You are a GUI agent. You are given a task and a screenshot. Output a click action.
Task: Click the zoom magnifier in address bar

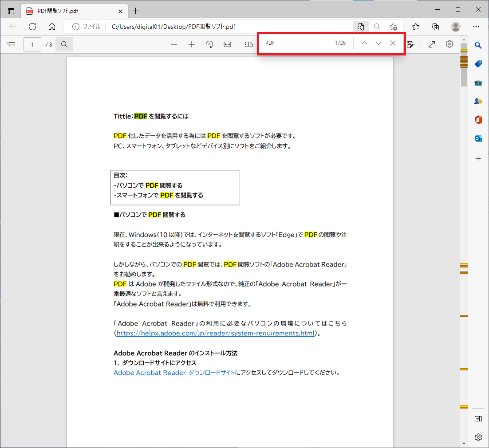point(377,27)
